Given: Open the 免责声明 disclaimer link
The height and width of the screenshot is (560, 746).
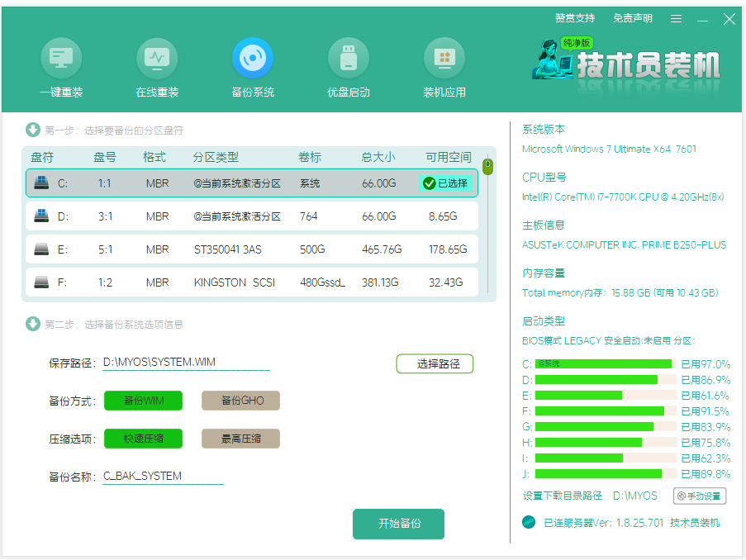Looking at the screenshot, I should [632, 18].
